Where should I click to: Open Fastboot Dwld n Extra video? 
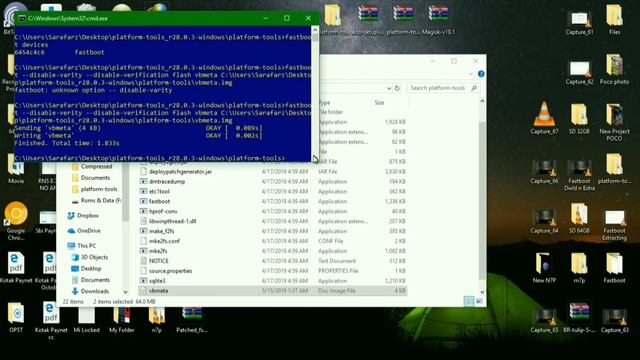(579, 175)
